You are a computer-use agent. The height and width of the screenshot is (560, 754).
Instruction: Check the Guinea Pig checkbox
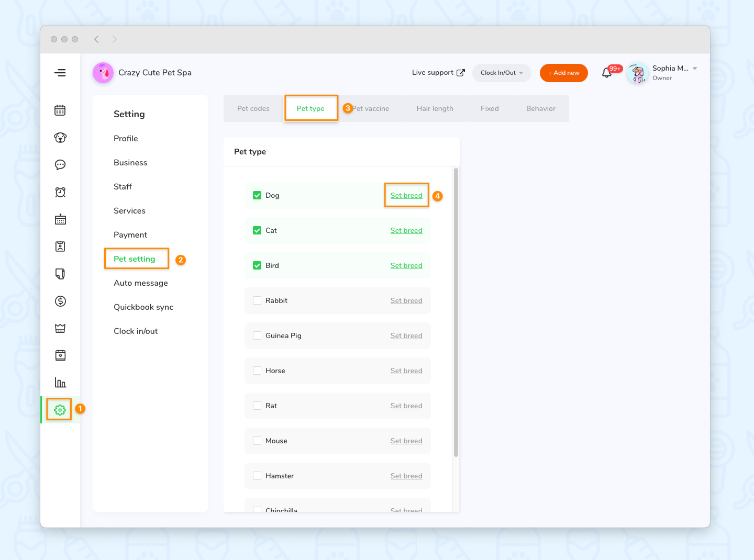[257, 335]
